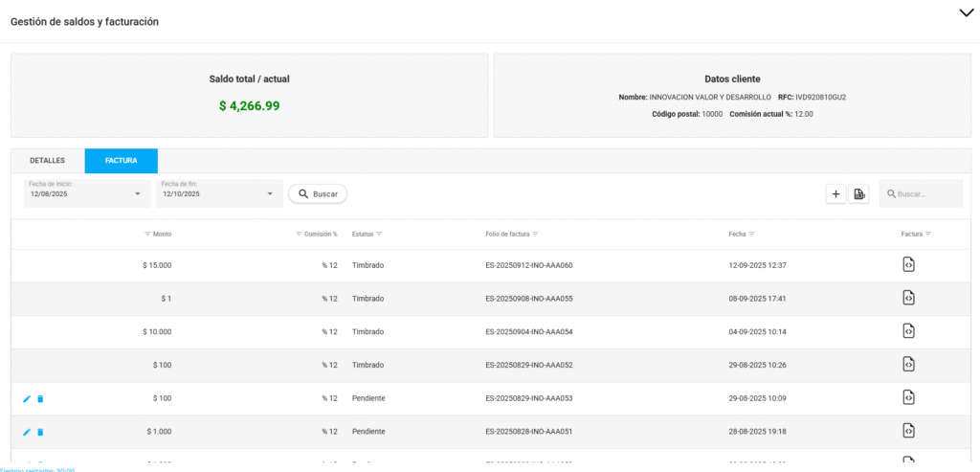Sort table by Fecha column header

pos(737,235)
